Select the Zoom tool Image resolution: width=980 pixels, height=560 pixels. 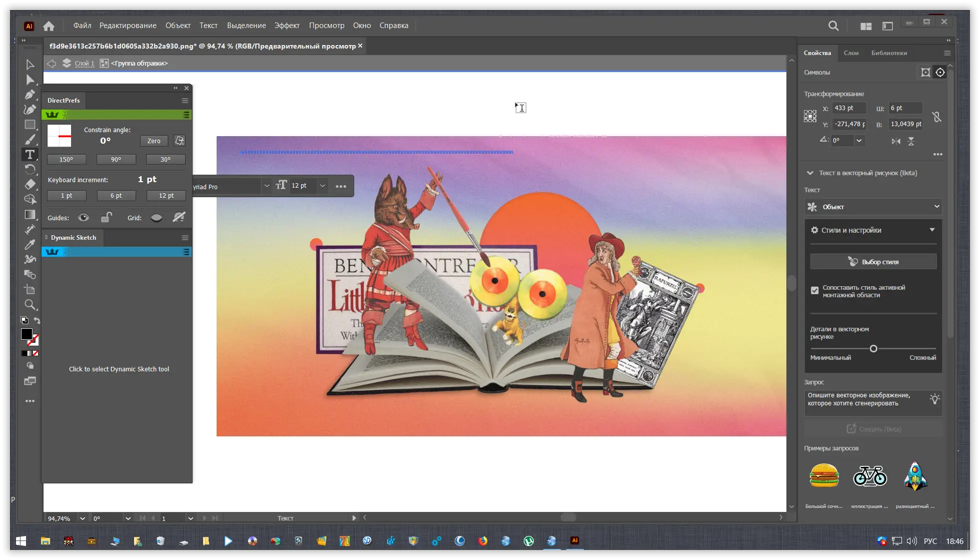(30, 305)
